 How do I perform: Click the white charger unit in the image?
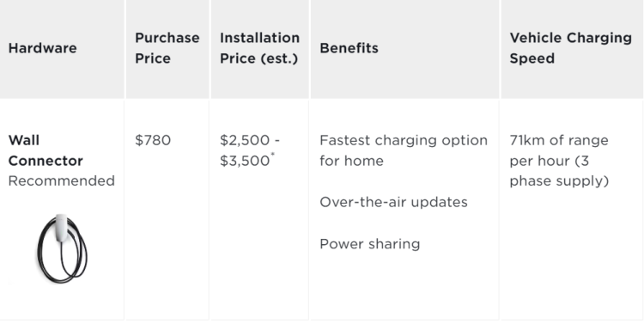(61, 228)
